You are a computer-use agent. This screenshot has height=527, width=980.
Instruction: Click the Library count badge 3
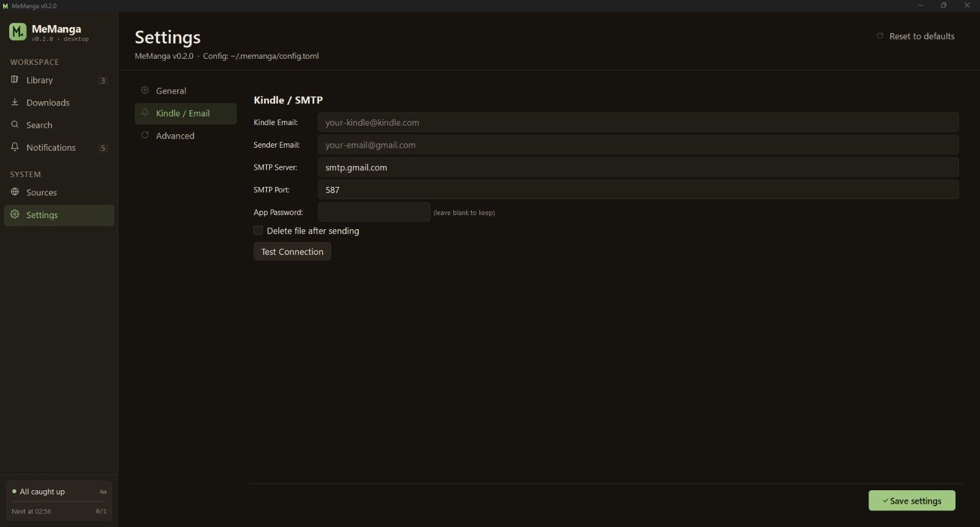103,80
